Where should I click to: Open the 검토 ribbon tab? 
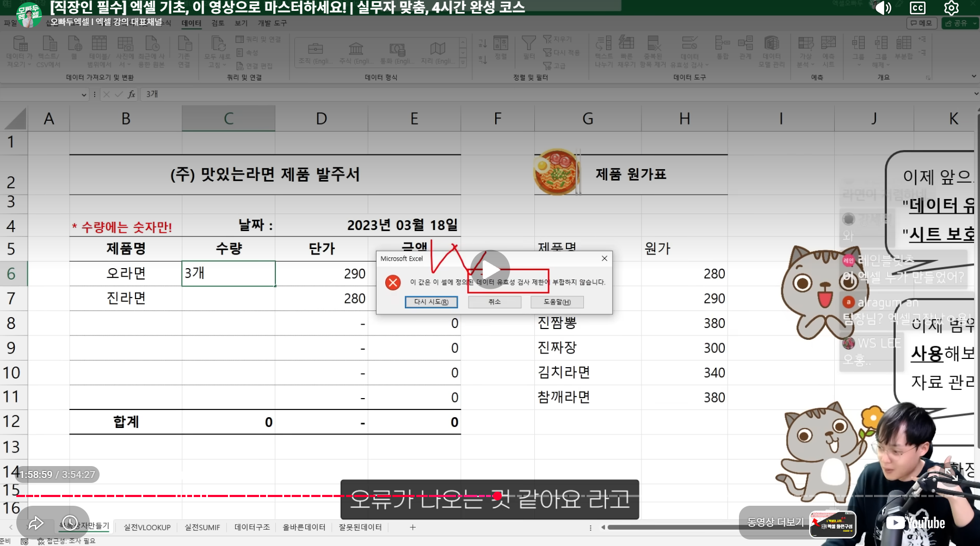click(218, 23)
